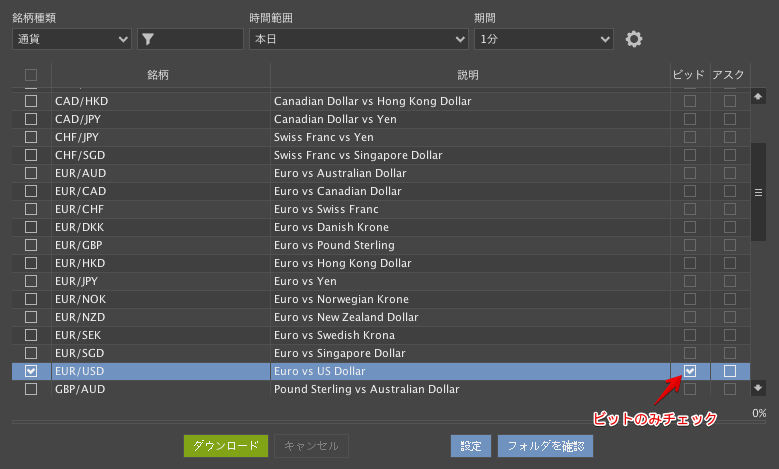Click the green ダウンロード button
The width and height of the screenshot is (779, 469).
(226, 446)
